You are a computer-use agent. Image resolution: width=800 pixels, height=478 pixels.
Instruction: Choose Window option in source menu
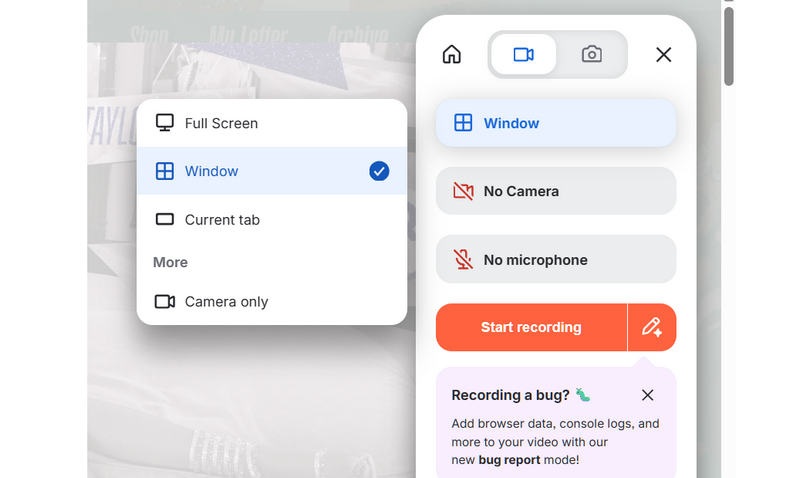pyautogui.click(x=271, y=171)
